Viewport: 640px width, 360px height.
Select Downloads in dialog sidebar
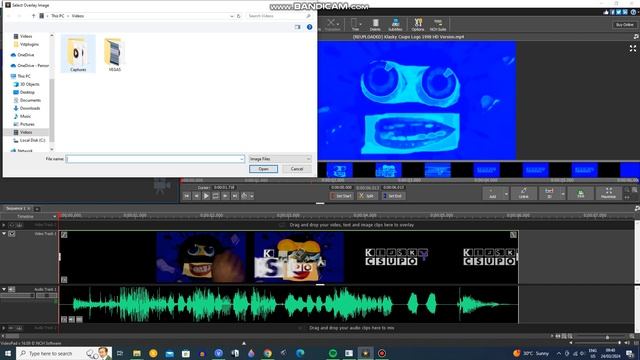[x=27, y=108]
